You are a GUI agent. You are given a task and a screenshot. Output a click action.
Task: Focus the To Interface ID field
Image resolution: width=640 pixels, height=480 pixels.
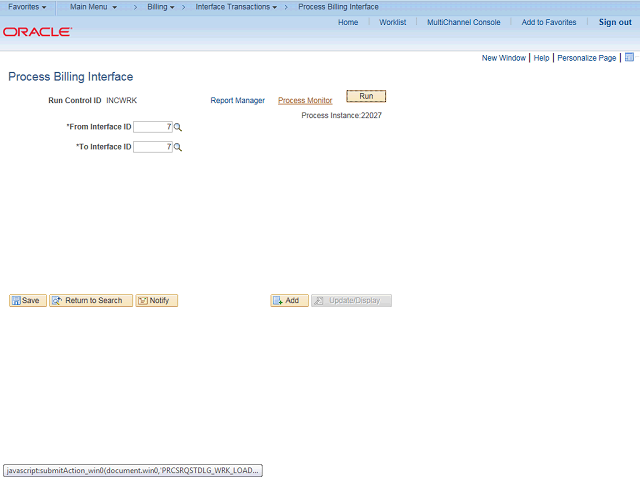pyautogui.click(x=153, y=147)
